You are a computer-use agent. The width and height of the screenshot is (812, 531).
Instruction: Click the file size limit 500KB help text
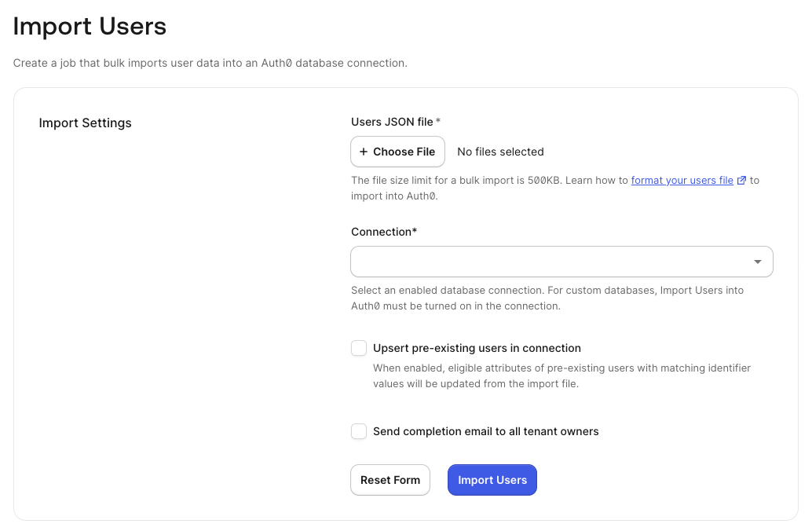[555, 188]
